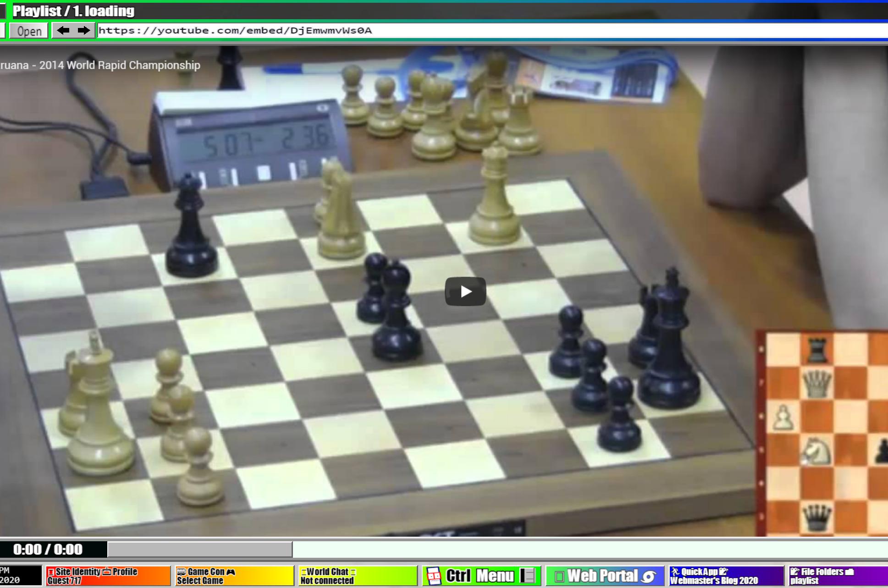
Task: Open Game Con Select Game panel
Action: point(234,576)
